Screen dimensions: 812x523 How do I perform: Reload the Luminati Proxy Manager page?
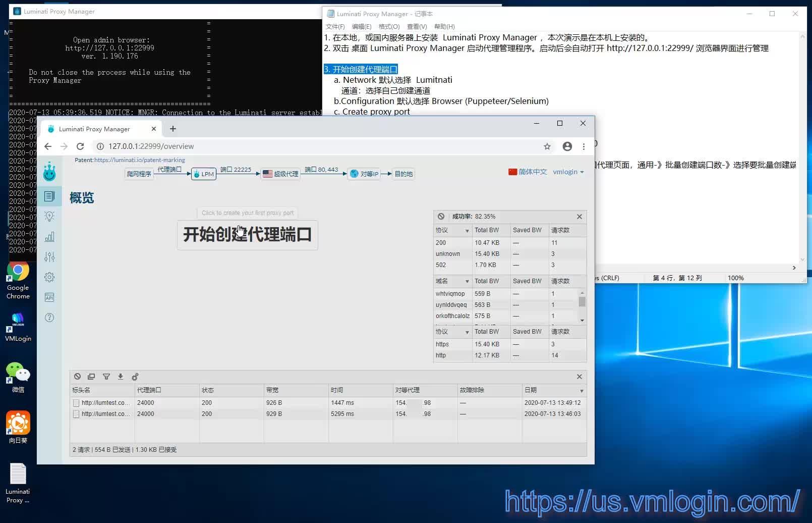[80, 146]
